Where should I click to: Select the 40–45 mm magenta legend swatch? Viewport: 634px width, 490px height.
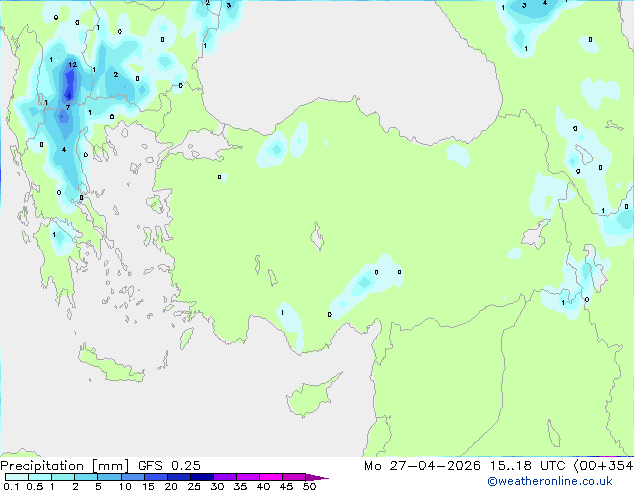click(x=271, y=477)
